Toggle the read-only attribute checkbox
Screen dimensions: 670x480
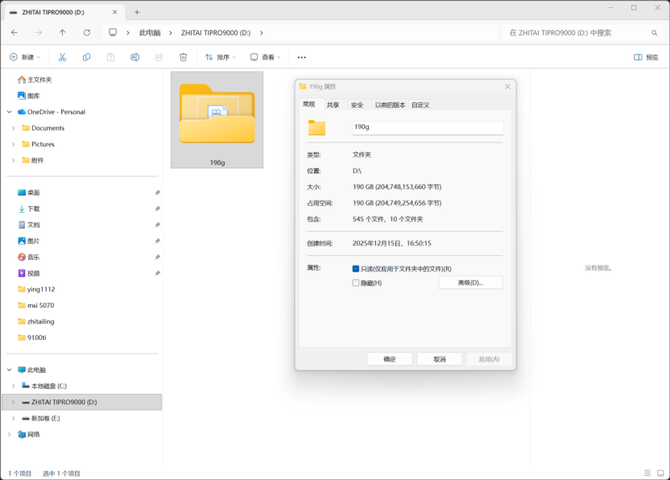[x=356, y=269]
